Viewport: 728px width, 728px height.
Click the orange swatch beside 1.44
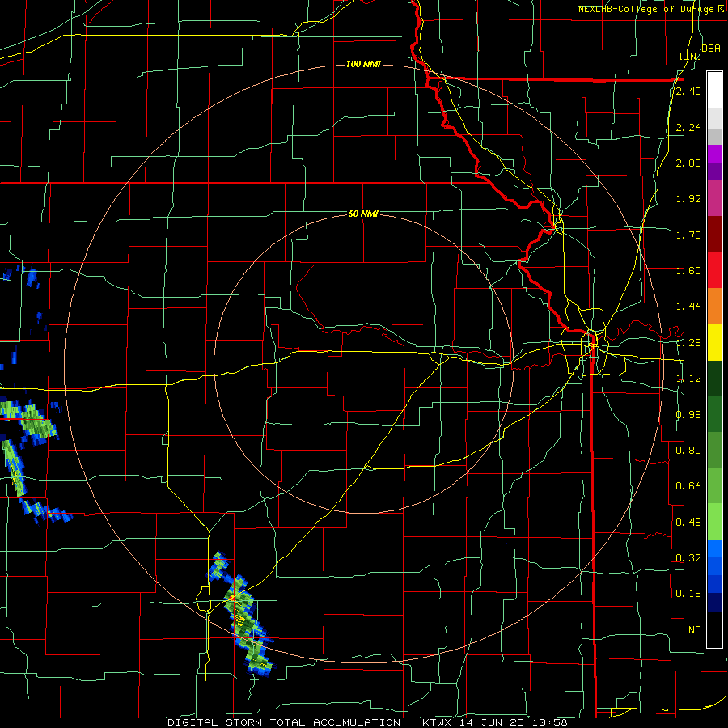[714, 307]
